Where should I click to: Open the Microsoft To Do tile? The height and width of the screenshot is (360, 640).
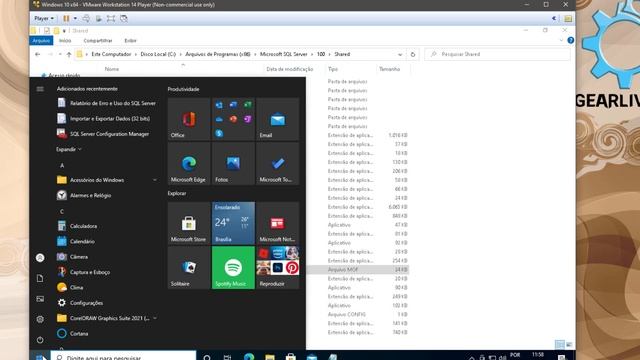278,164
